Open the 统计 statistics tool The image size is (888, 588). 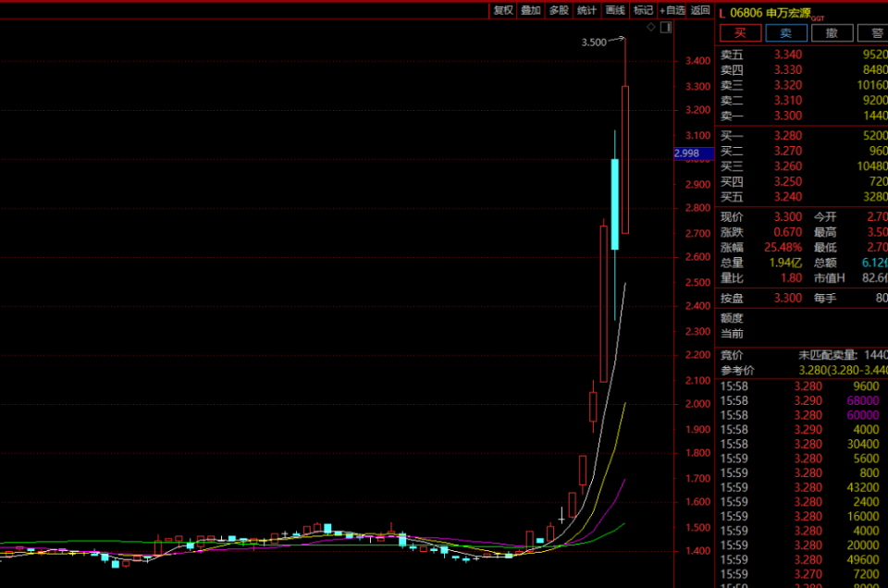[586, 10]
